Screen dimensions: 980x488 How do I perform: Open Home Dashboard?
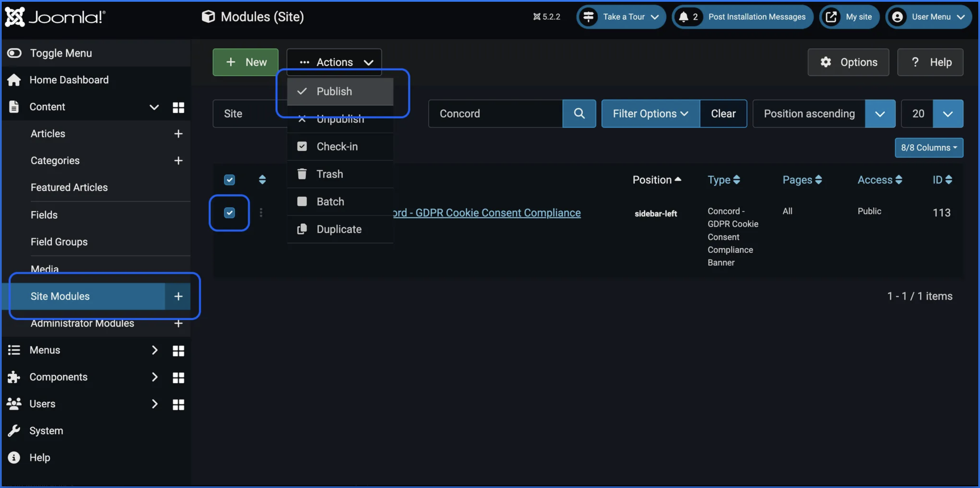(69, 80)
